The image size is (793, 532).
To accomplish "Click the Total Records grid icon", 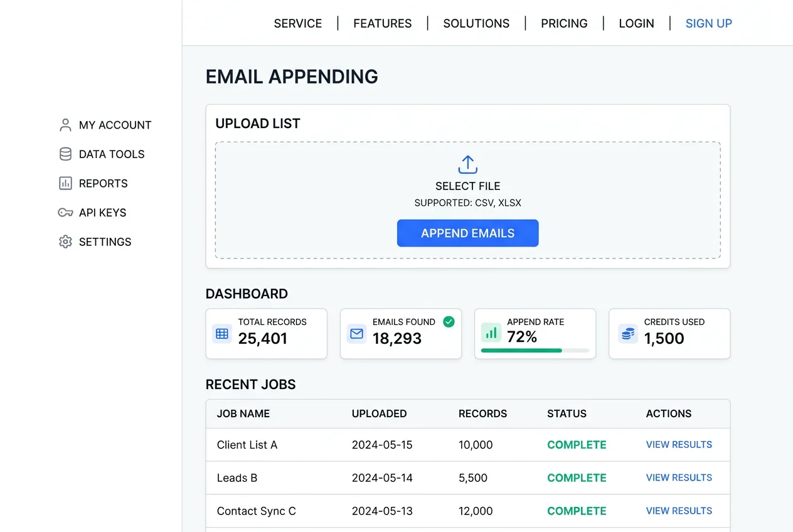I will [221, 333].
